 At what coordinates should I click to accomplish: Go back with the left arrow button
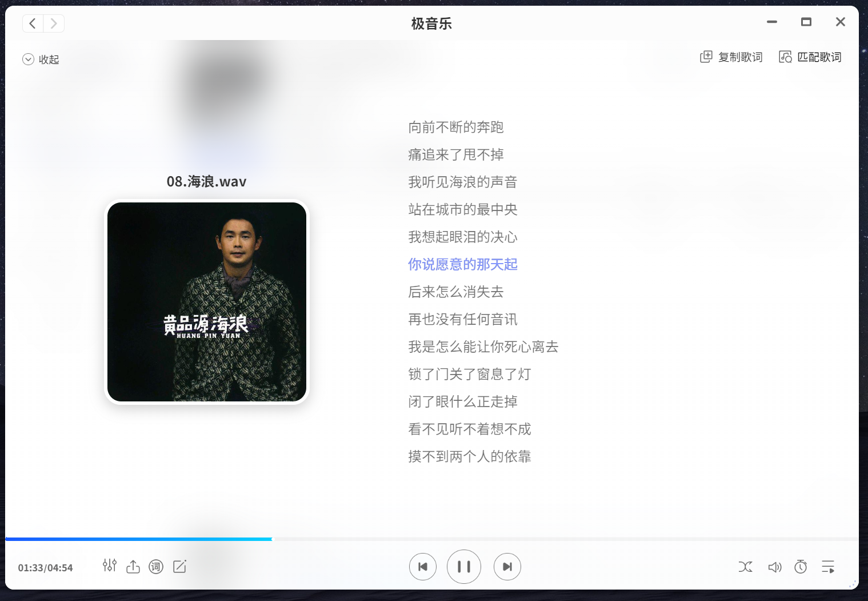click(x=33, y=23)
